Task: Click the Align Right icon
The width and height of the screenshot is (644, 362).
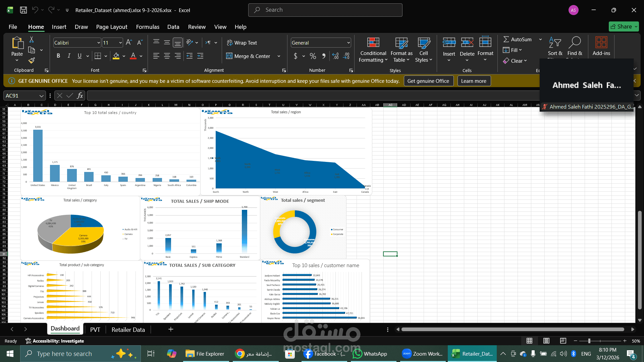Action: (178, 56)
